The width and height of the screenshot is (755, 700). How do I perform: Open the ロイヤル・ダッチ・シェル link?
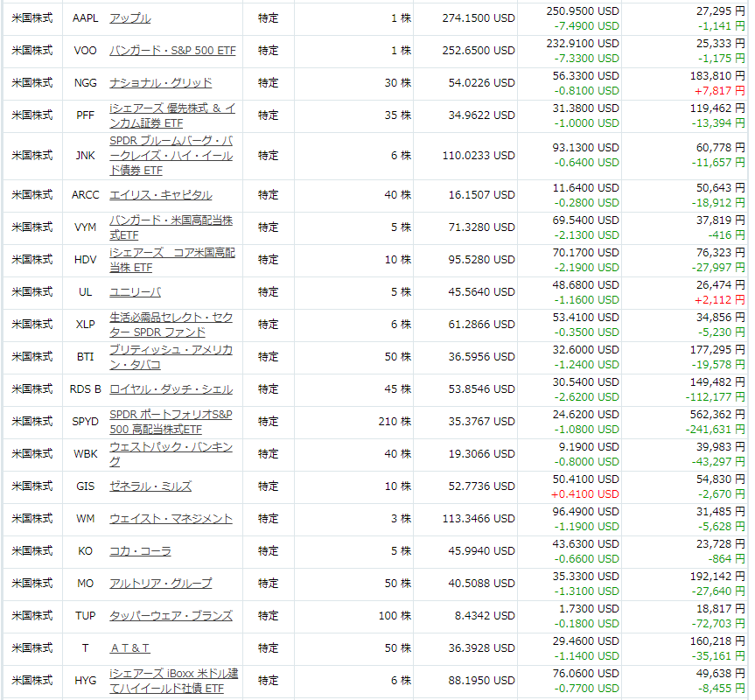[171, 389]
